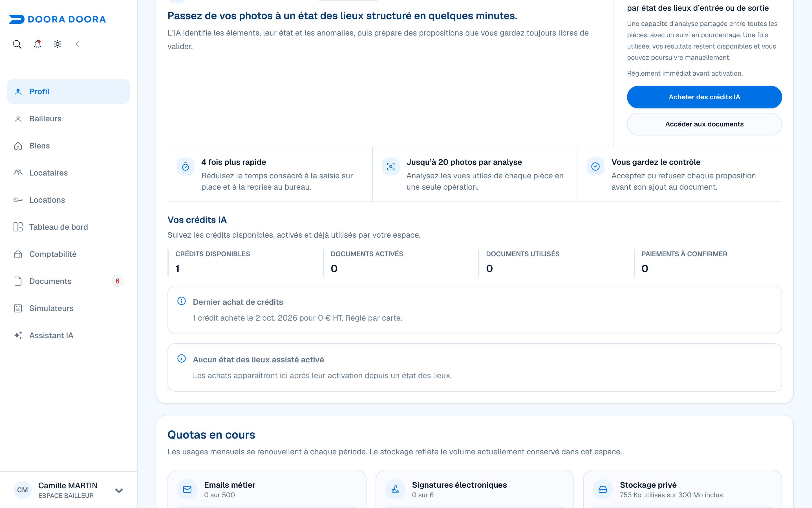The width and height of the screenshot is (812, 508).
Task: Click the DOCUMENTS ACTIVÉS label
Action: 367,254
